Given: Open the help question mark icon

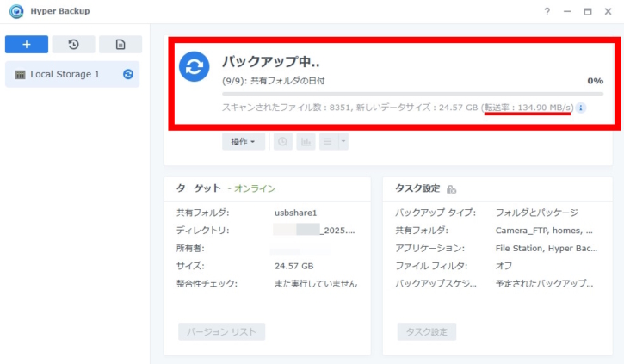Looking at the screenshot, I should click(x=547, y=11).
